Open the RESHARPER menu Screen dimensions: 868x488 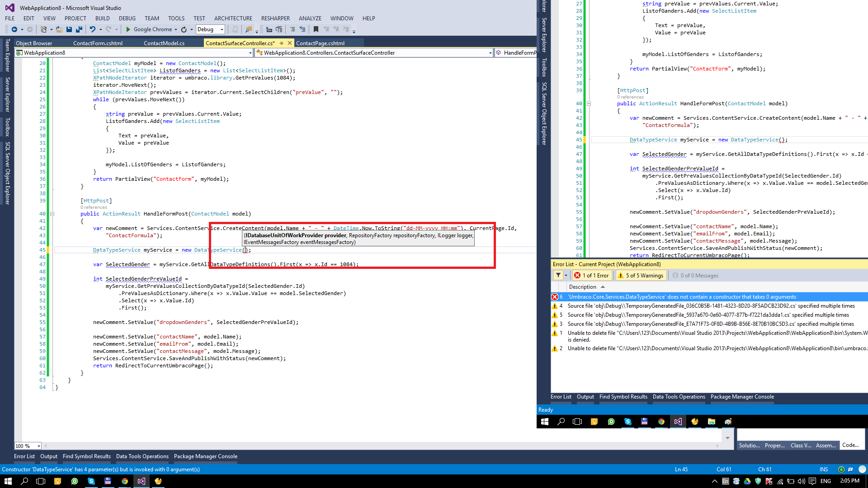click(x=275, y=19)
